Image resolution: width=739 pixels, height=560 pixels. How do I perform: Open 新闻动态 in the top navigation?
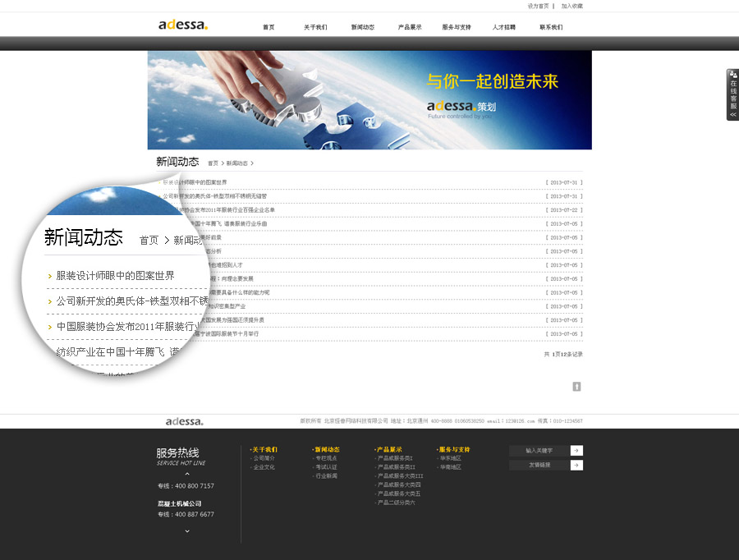click(362, 27)
